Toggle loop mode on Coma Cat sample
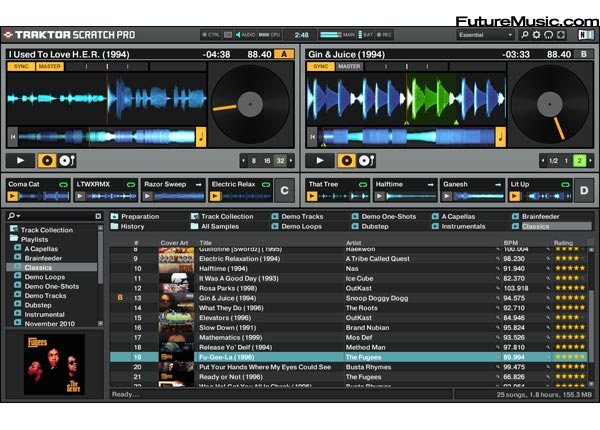The image size is (600, 430). [63, 185]
